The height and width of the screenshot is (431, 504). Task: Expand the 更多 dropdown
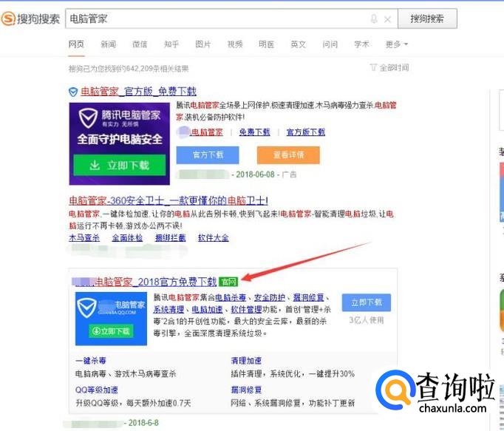pyautogui.click(x=397, y=44)
